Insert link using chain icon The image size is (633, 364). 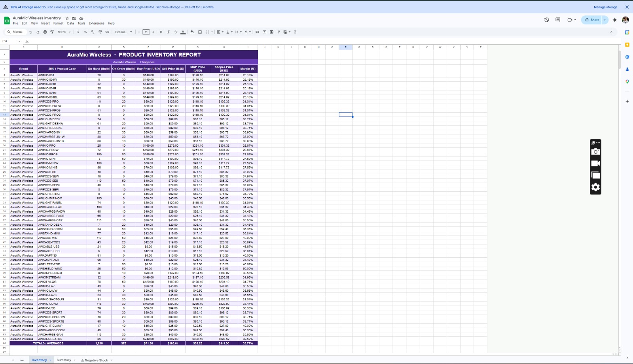click(257, 32)
